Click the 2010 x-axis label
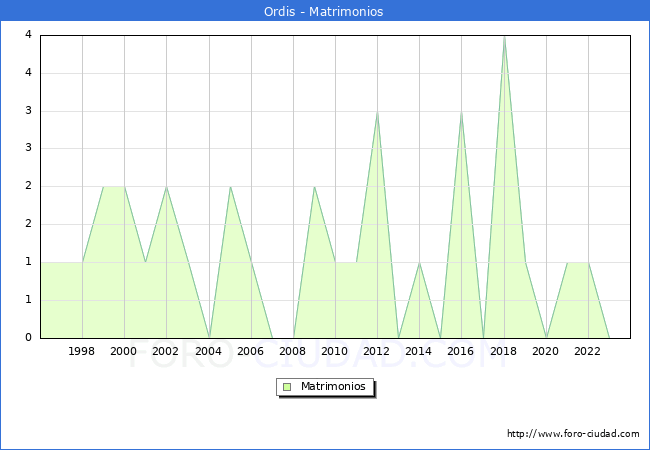The height and width of the screenshot is (450, 650). coord(335,351)
